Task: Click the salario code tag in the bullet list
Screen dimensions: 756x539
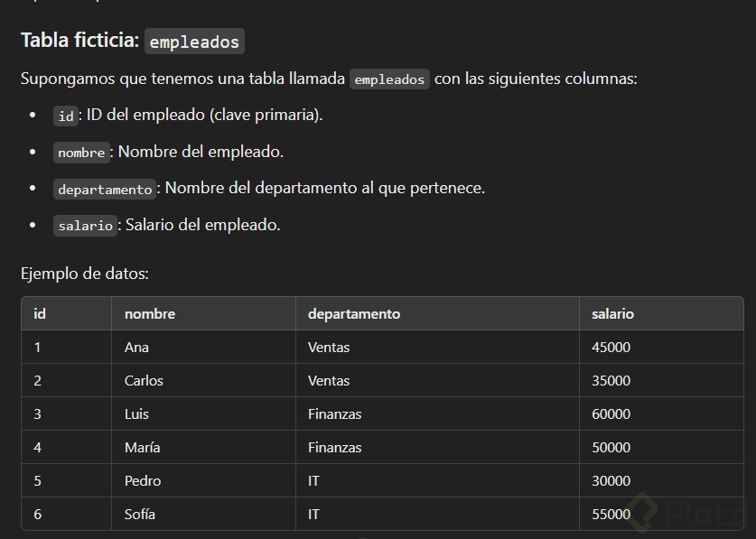Action: [x=85, y=226]
